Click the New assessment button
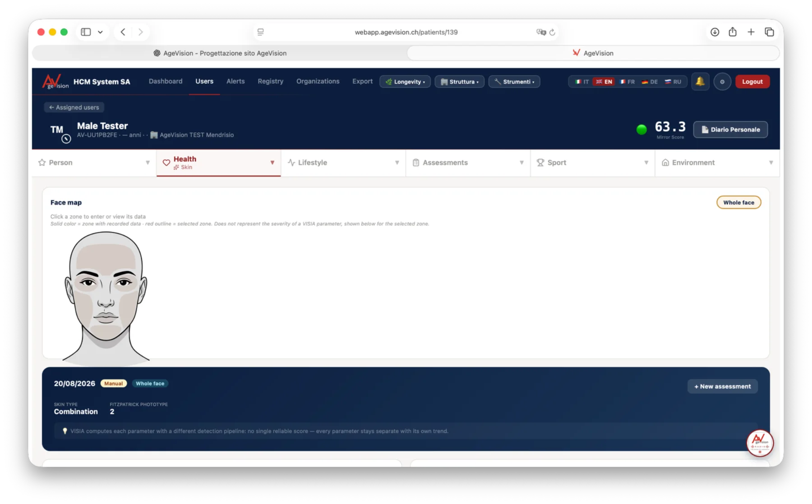Image resolution: width=812 pixels, height=504 pixels. tap(722, 386)
